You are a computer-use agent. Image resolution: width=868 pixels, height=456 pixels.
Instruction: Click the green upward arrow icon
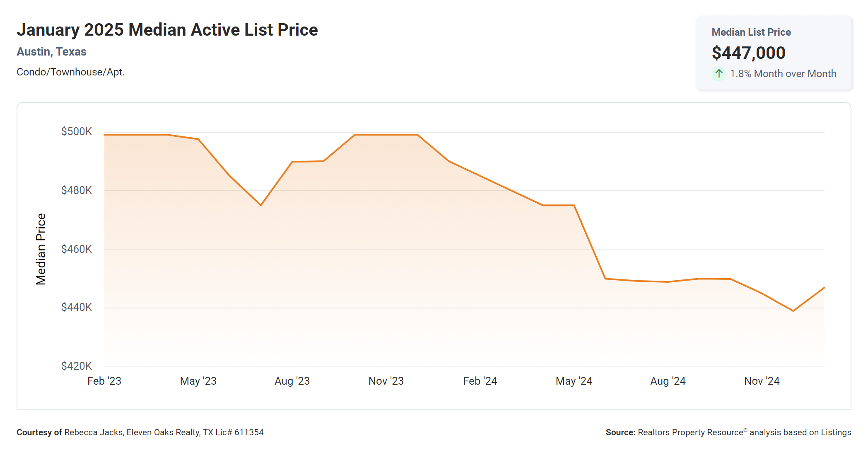pos(719,74)
